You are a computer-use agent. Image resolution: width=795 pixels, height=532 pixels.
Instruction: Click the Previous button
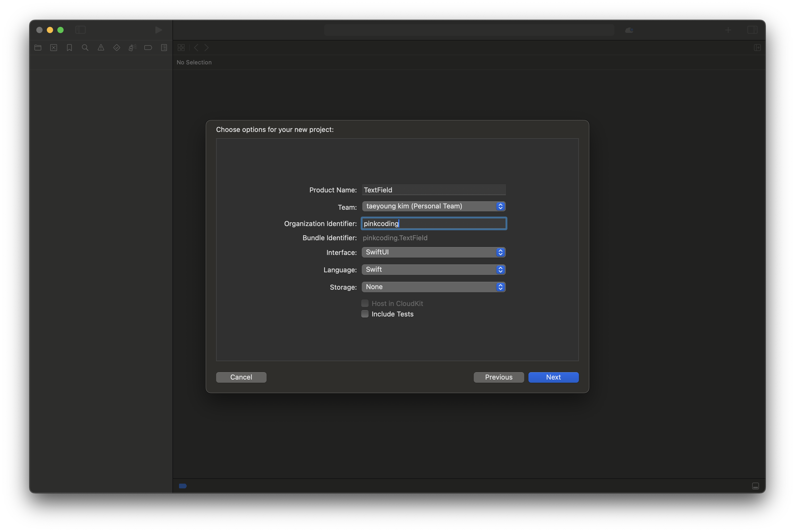pyautogui.click(x=499, y=377)
